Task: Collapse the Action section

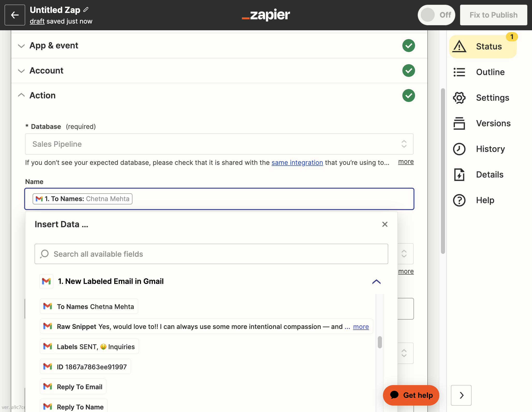Action: (21, 95)
